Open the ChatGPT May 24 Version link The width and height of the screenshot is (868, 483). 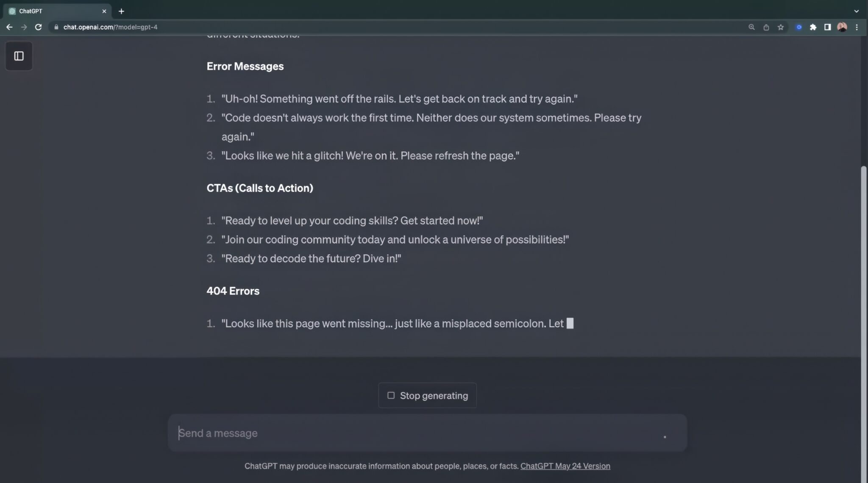[565, 466]
